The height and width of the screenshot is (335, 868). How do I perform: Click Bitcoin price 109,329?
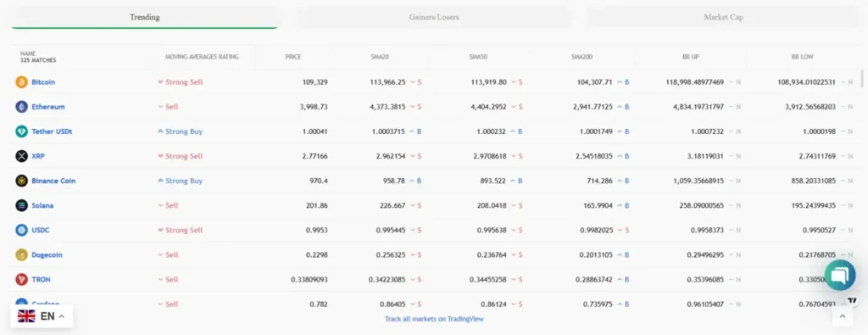click(x=315, y=82)
